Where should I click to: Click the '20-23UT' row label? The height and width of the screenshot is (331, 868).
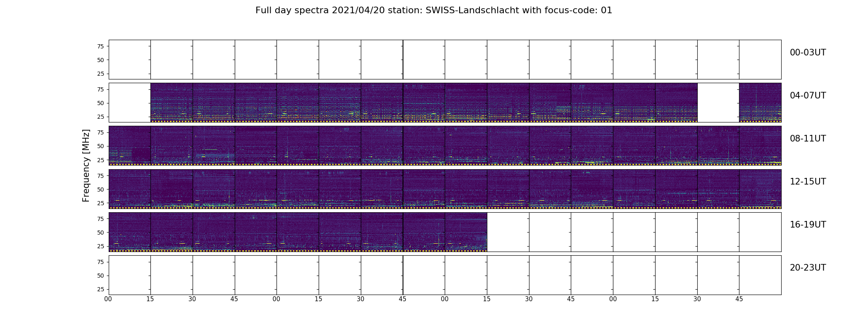tap(808, 268)
